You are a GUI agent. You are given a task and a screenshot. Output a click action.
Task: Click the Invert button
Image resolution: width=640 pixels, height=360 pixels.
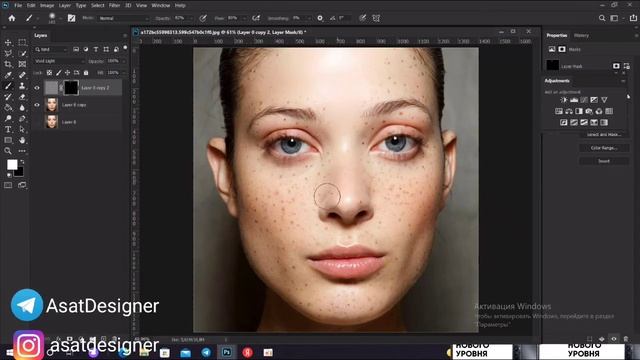point(604,161)
